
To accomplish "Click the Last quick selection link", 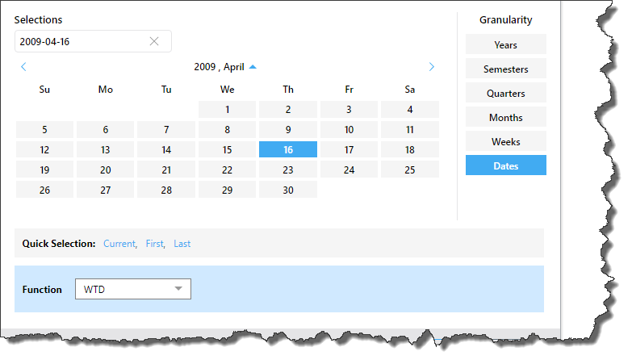I will (182, 243).
